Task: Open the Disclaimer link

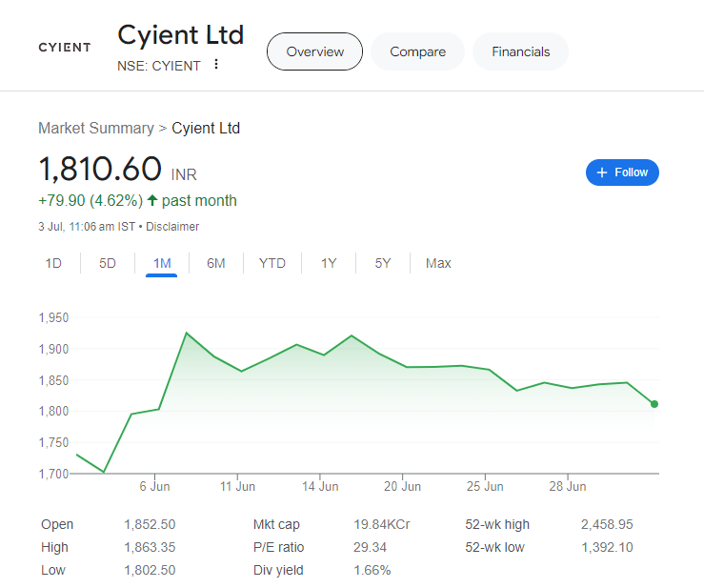Action: [172, 227]
